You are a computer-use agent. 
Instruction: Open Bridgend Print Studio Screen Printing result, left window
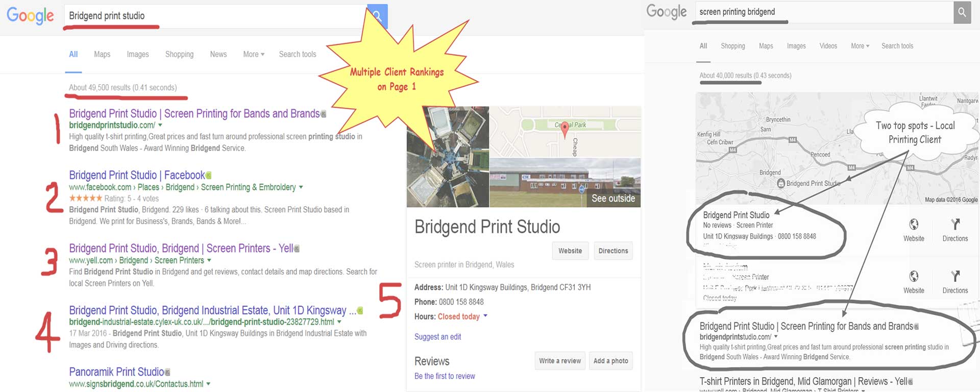pyautogui.click(x=194, y=114)
